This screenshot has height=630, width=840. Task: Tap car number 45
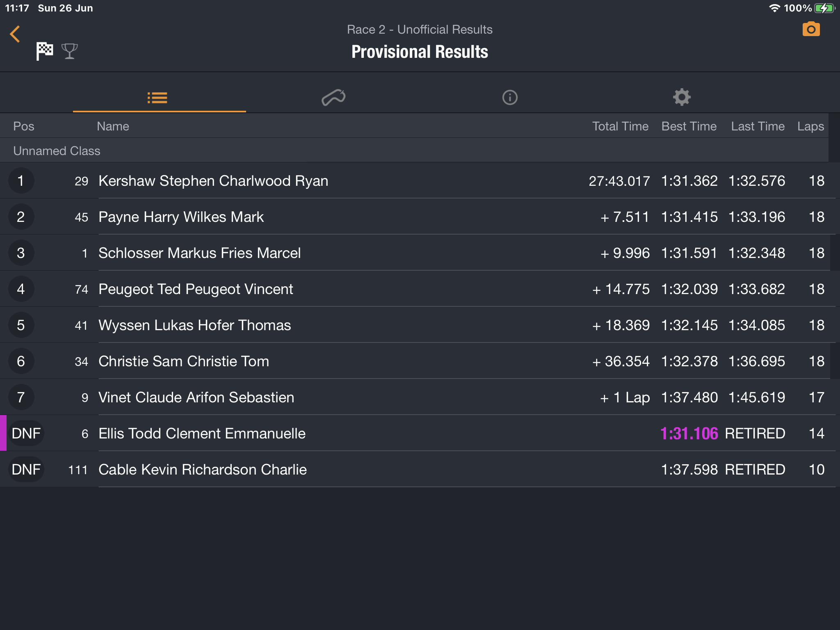[82, 217]
